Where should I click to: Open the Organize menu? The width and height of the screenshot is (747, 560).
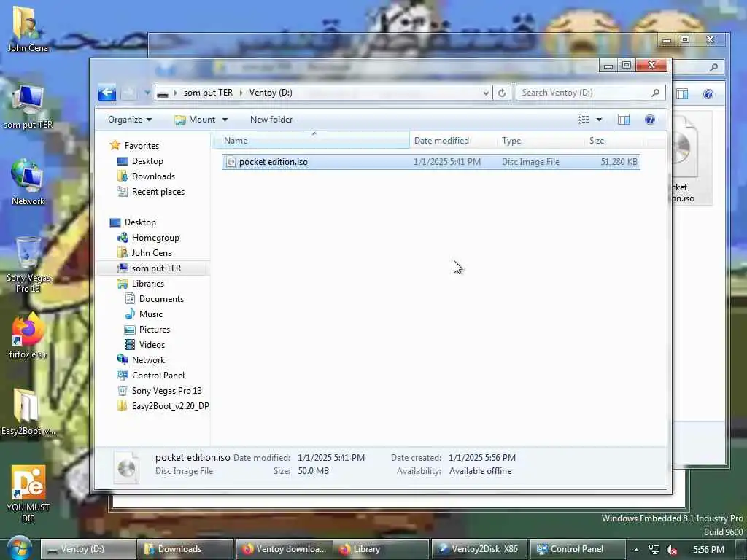[x=130, y=120]
